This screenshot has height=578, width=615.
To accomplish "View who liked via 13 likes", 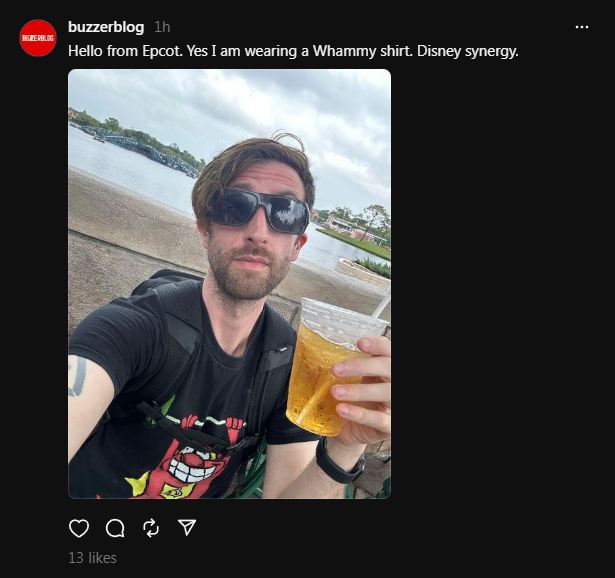I will pyautogui.click(x=93, y=558).
